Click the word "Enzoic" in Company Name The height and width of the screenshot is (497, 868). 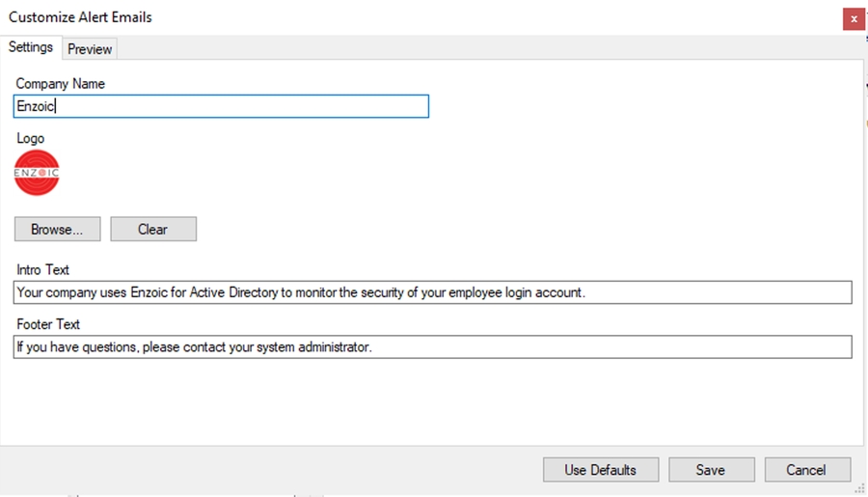[36, 107]
